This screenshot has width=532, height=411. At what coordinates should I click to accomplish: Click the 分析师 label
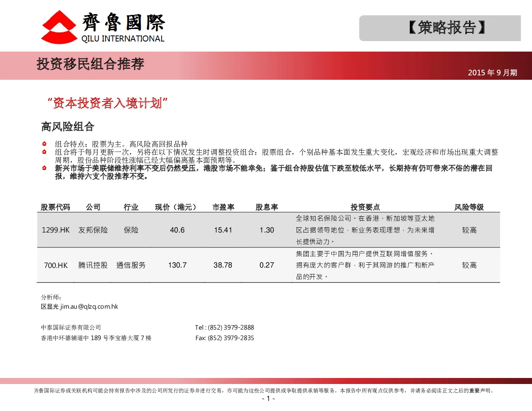(51, 297)
